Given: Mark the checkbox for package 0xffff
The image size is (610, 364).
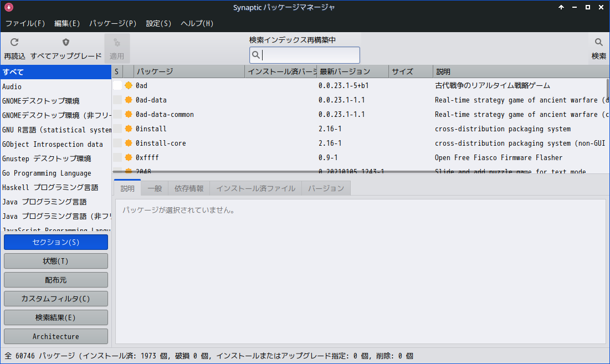Looking at the screenshot, I should click(117, 157).
